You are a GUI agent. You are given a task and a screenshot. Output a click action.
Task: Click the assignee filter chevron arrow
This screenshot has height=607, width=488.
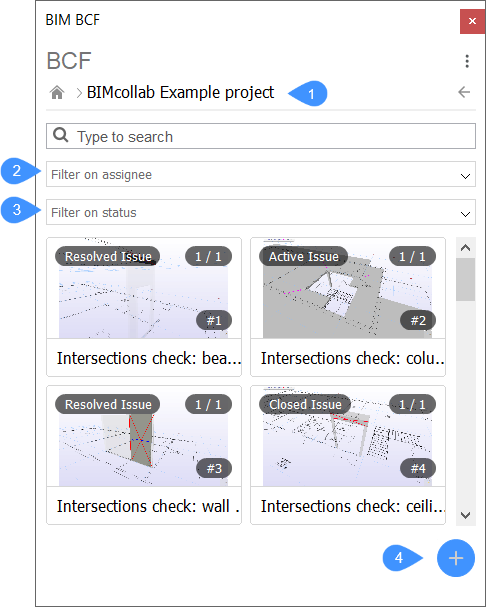tap(465, 176)
